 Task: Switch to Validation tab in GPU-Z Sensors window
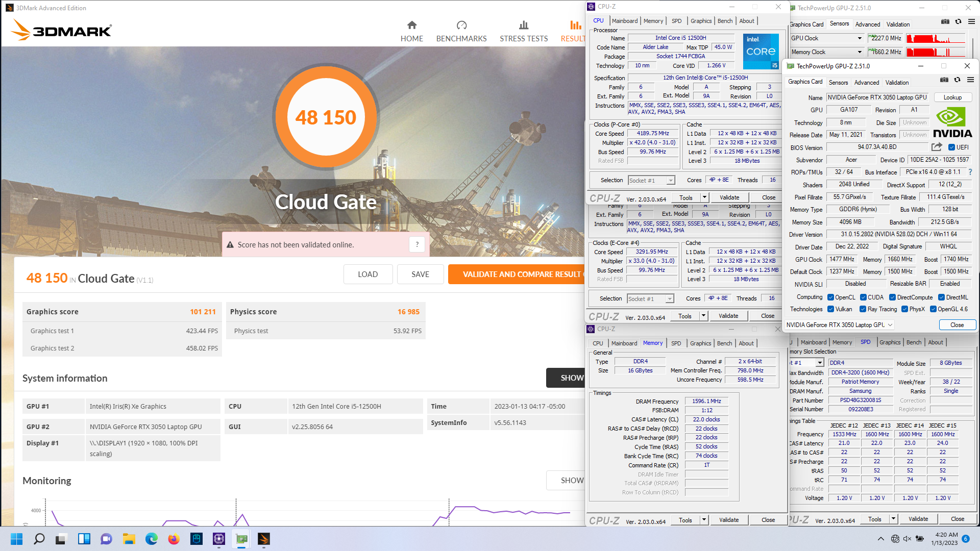point(898,24)
